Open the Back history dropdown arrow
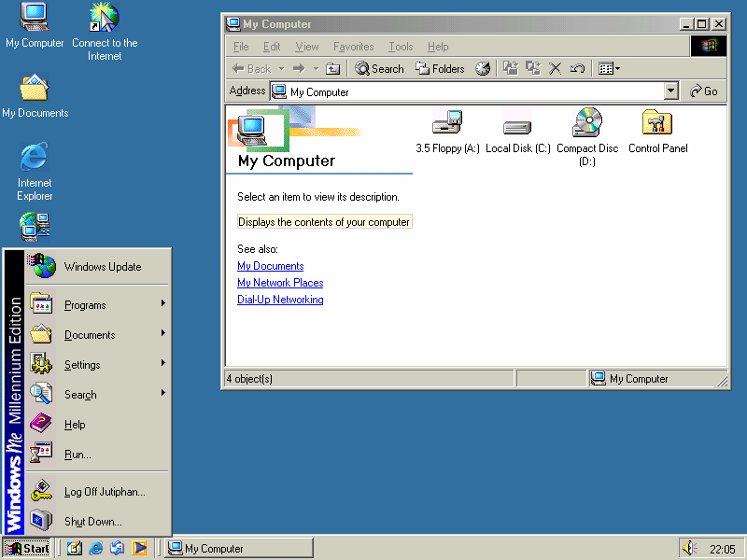Screen dimensions: 747x560 [282, 69]
